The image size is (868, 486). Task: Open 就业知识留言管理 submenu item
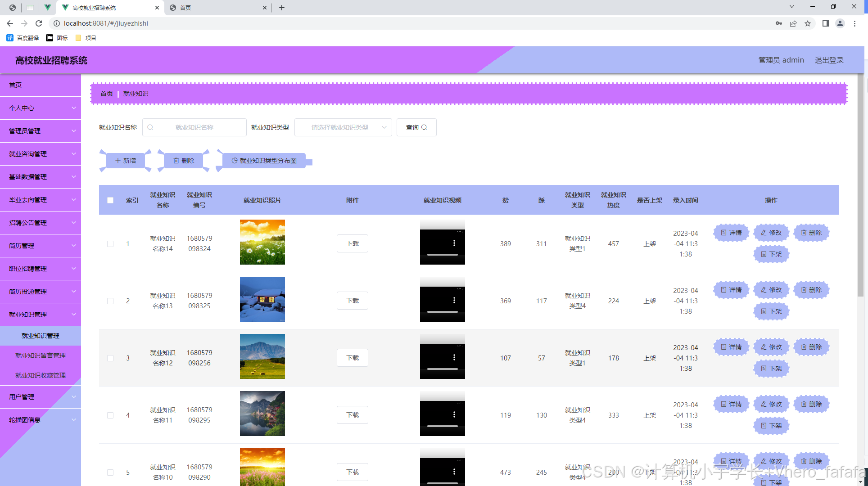click(x=41, y=355)
